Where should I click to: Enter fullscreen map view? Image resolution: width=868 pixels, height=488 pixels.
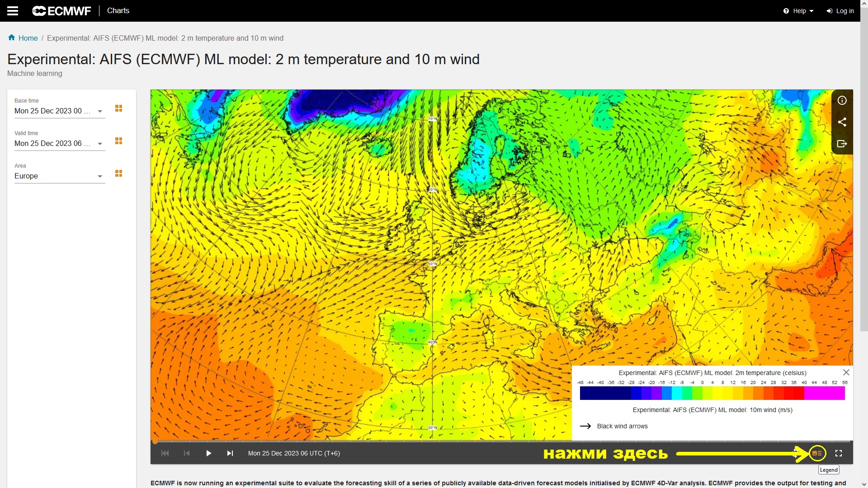(x=839, y=453)
